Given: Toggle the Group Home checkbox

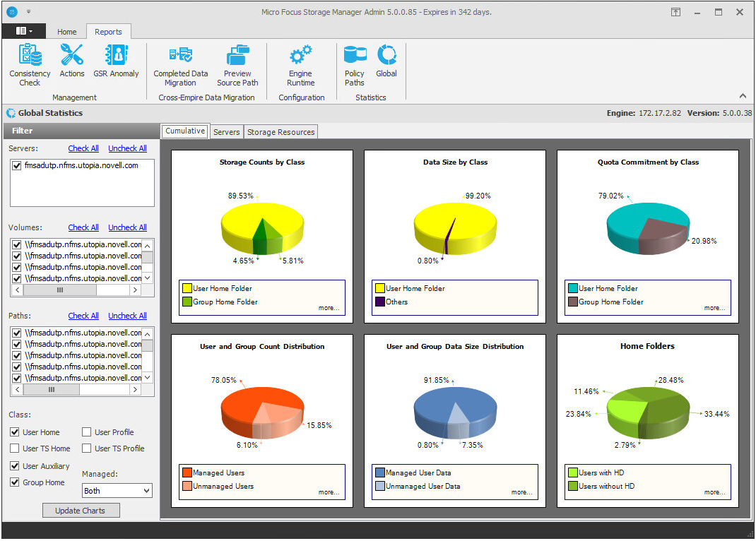Looking at the screenshot, I should coord(15,482).
